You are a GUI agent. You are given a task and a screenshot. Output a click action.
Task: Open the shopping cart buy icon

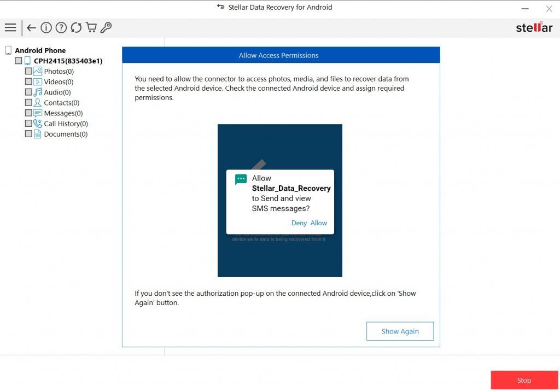[x=91, y=27]
